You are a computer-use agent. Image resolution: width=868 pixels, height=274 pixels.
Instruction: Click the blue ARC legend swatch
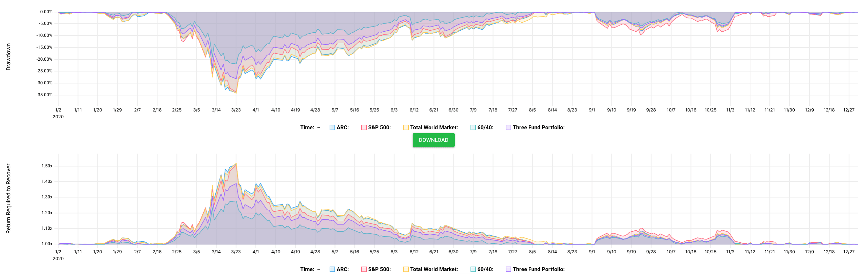point(332,127)
